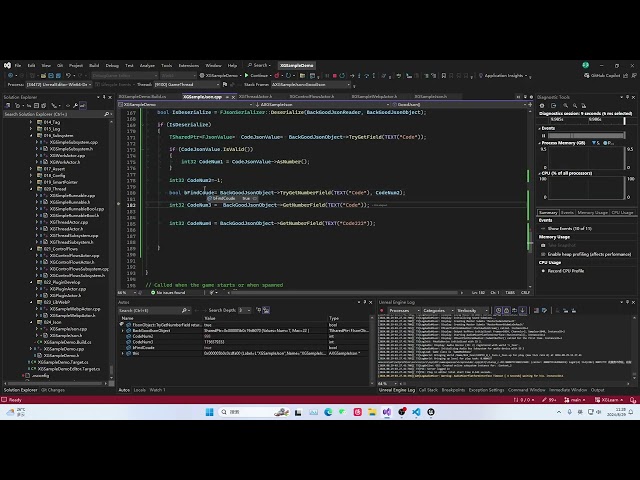Open the Extensions menu
This screenshot has width=640, height=480.
coord(189,65)
